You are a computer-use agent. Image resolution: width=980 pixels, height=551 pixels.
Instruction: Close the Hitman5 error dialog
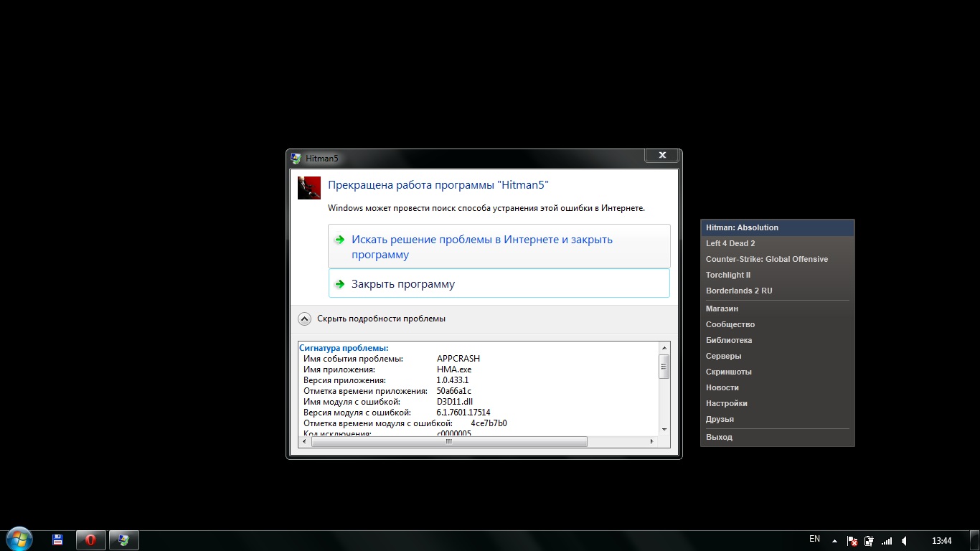click(x=662, y=155)
